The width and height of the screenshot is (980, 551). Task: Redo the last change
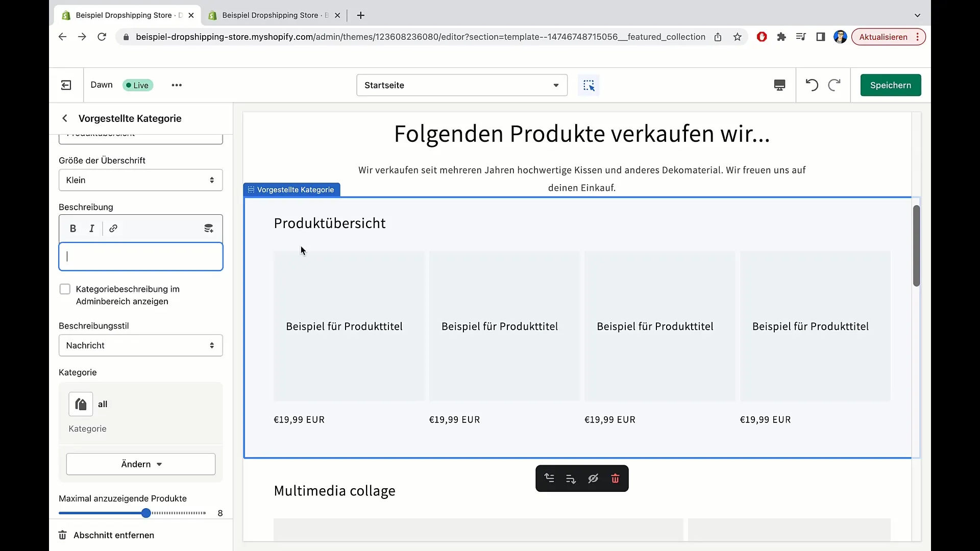(834, 85)
